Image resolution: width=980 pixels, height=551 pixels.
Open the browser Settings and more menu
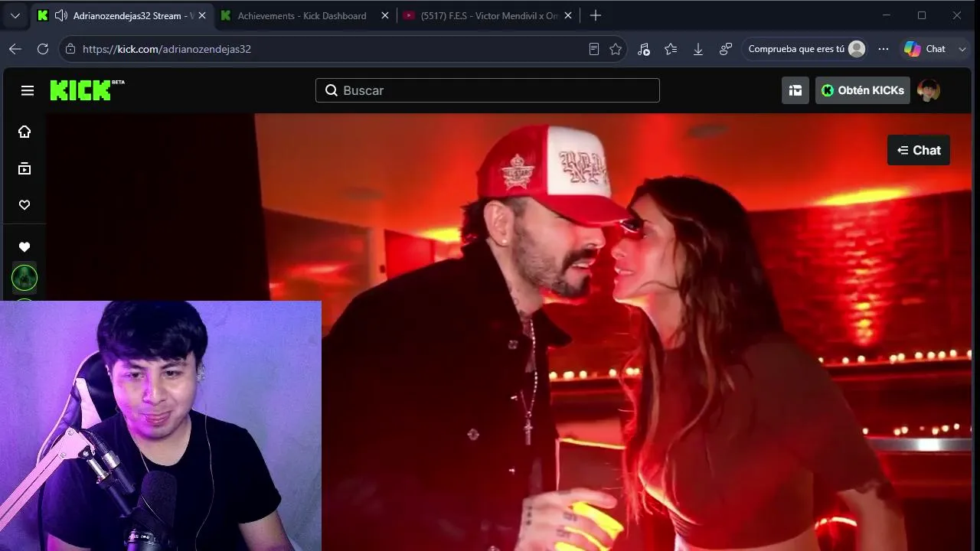(884, 49)
